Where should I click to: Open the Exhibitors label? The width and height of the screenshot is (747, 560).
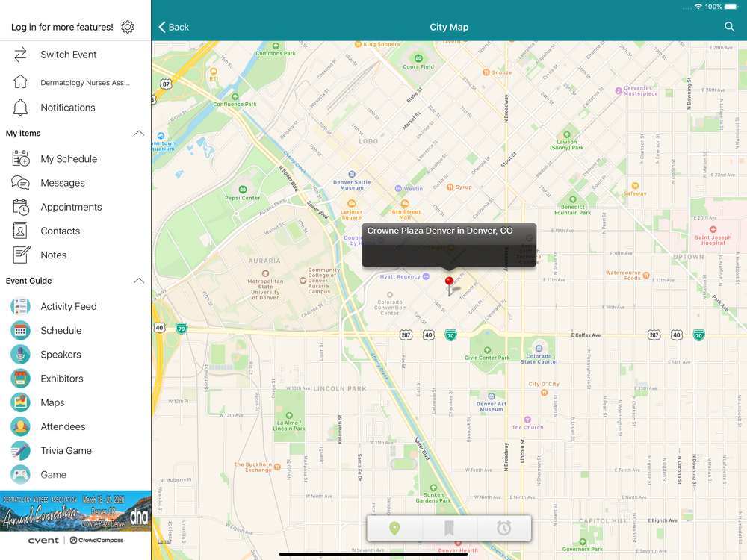click(62, 379)
